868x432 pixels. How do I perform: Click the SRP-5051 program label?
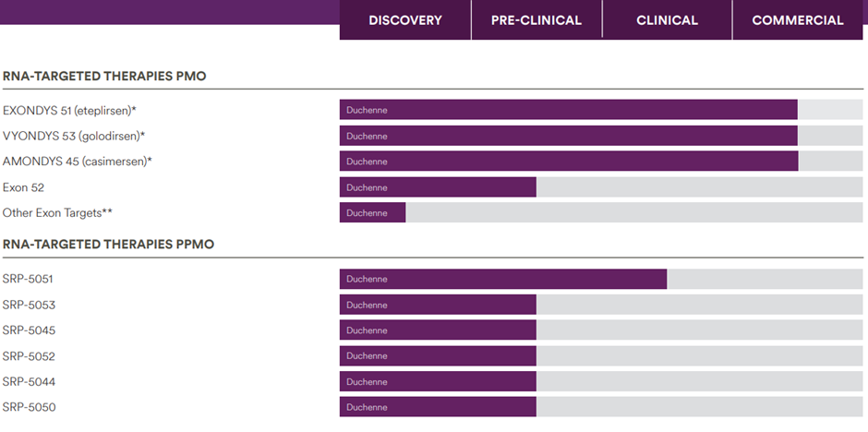(x=28, y=279)
